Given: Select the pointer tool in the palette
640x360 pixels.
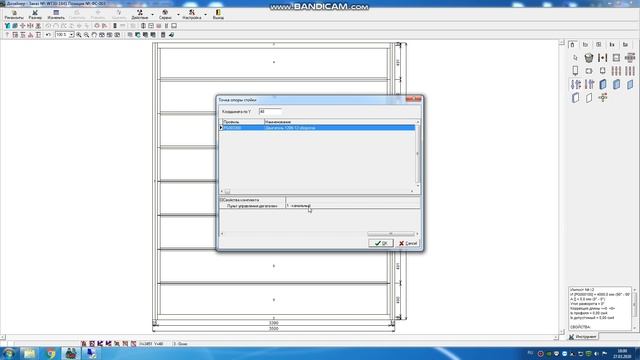Looking at the screenshot, I should point(576,58).
